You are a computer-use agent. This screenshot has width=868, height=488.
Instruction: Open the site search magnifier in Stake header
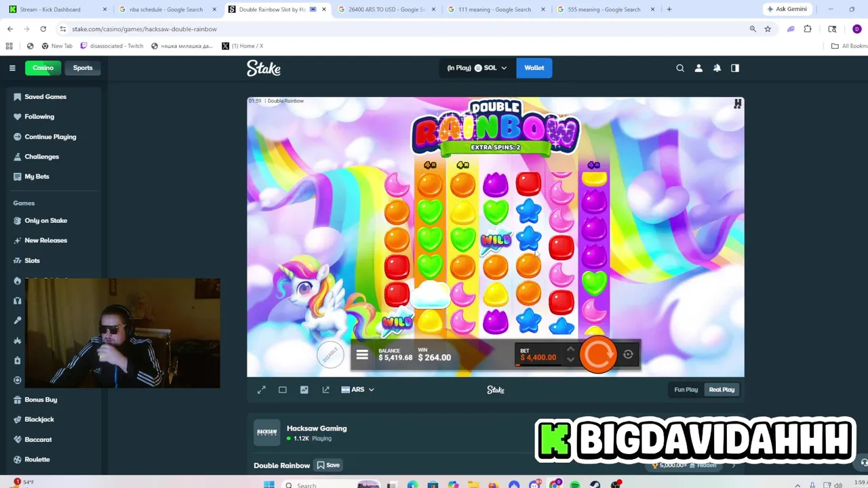click(680, 68)
